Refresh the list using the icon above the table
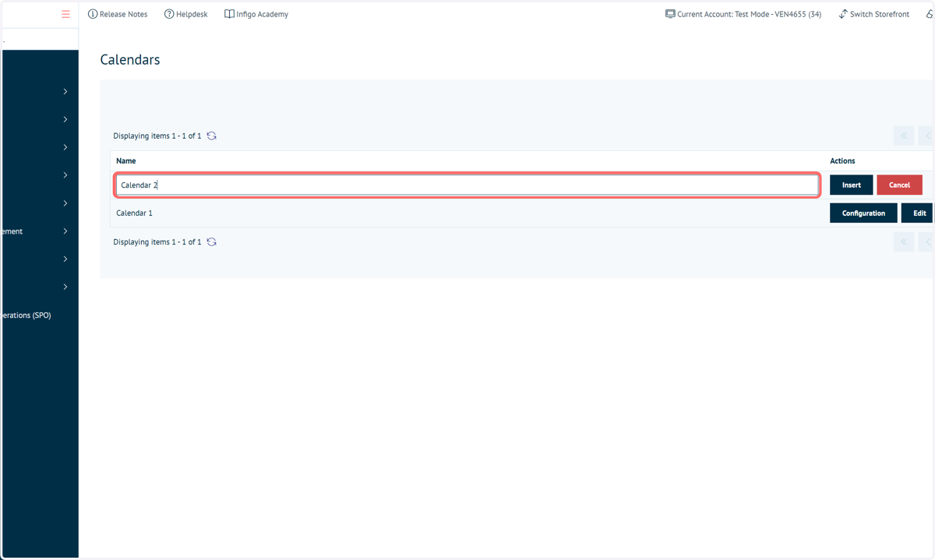Screen dimensions: 935x560 pos(211,136)
